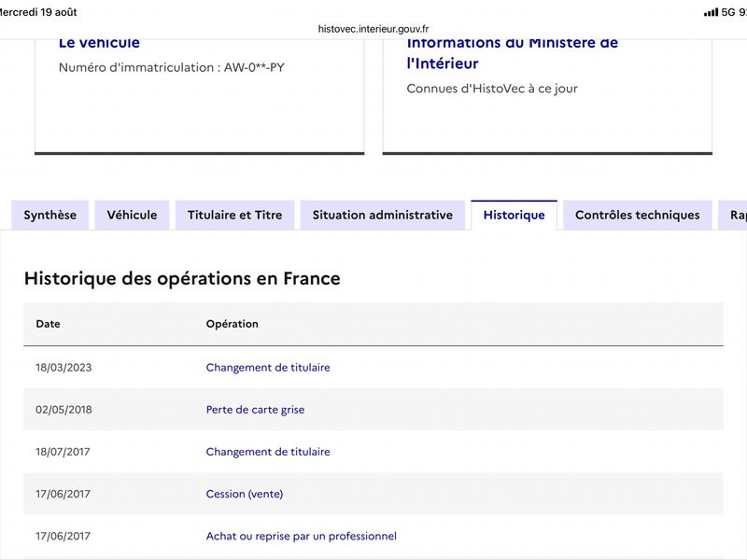Click the 18/07/2017 Changement de titulaire link
This screenshot has width=747, height=560.
268,452
